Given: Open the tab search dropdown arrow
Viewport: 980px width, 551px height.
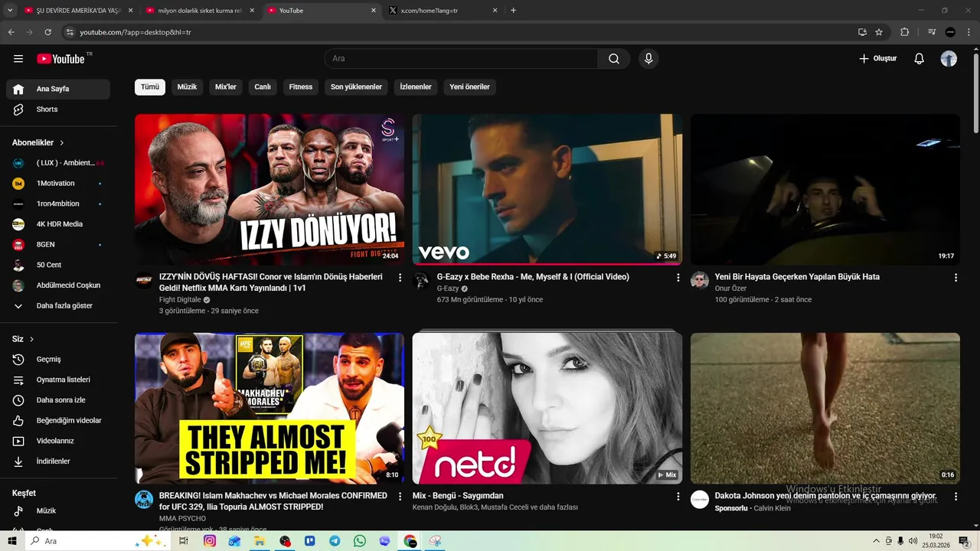Looking at the screenshot, I should pyautogui.click(x=10, y=11).
